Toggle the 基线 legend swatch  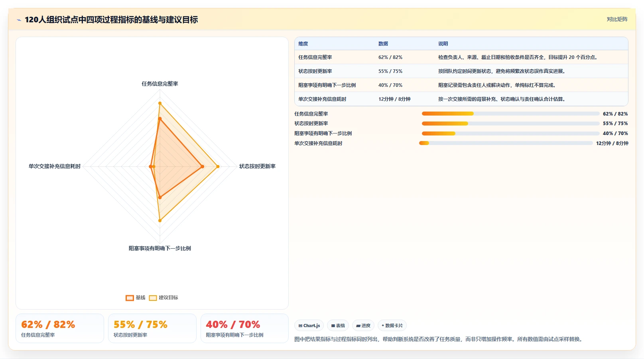pyautogui.click(x=130, y=298)
